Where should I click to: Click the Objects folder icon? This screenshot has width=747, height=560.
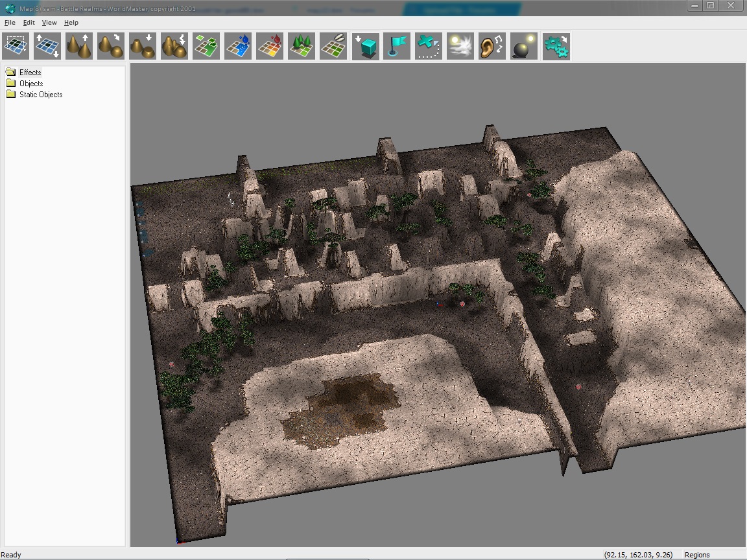[x=11, y=83]
